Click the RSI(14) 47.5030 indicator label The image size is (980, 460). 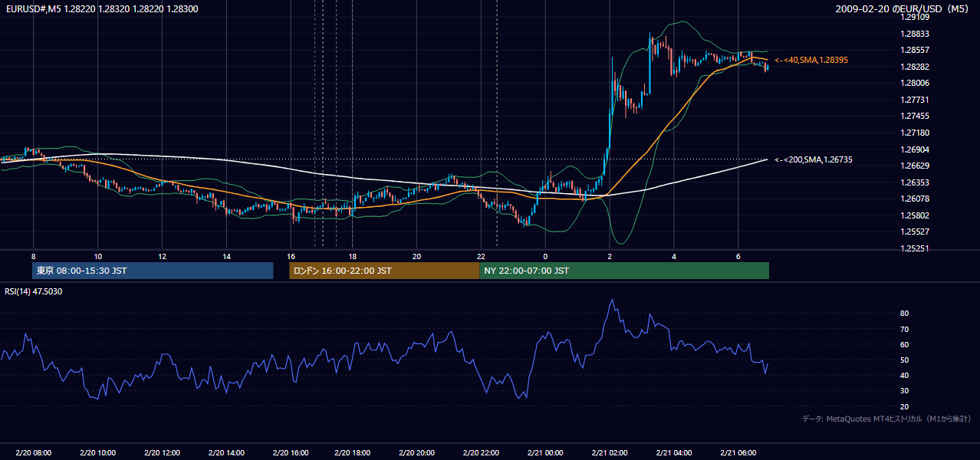pos(34,291)
